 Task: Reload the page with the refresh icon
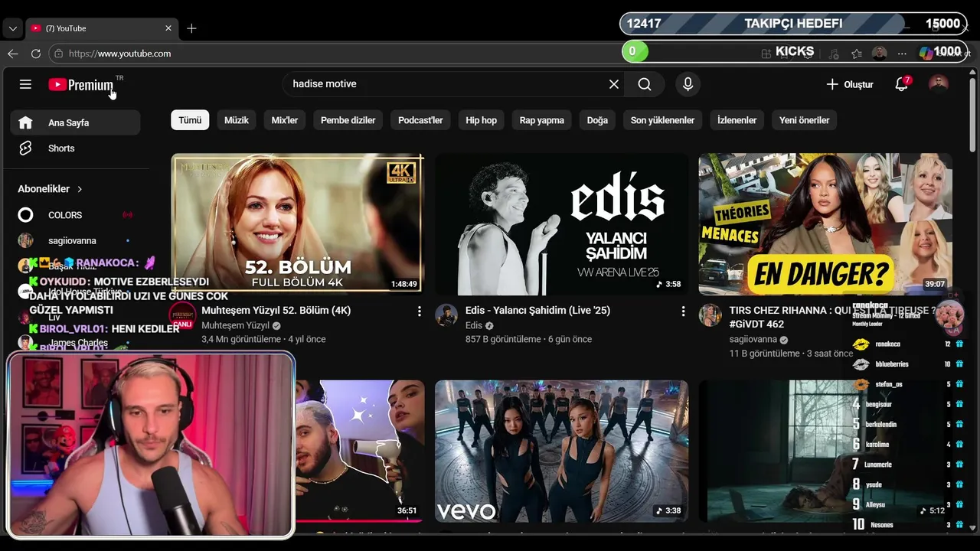(x=35, y=54)
